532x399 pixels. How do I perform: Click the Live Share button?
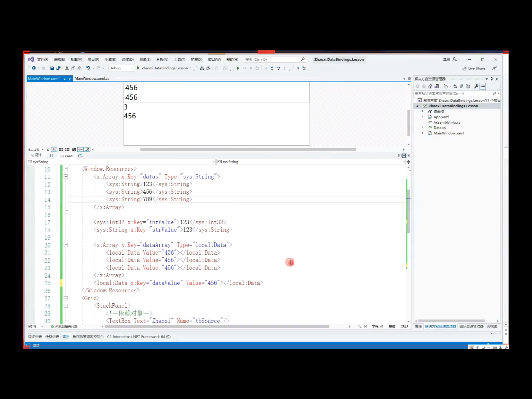tap(474, 68)
